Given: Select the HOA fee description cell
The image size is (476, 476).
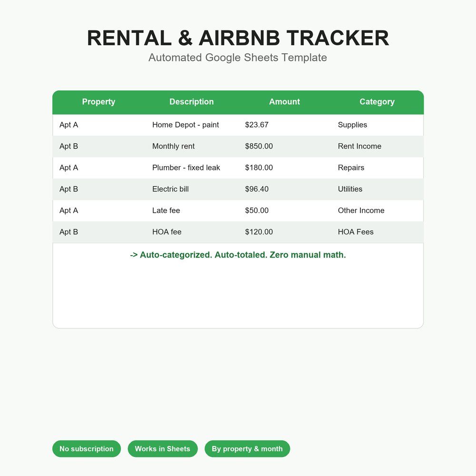Looking at the screenshot, I should [167, 232].
